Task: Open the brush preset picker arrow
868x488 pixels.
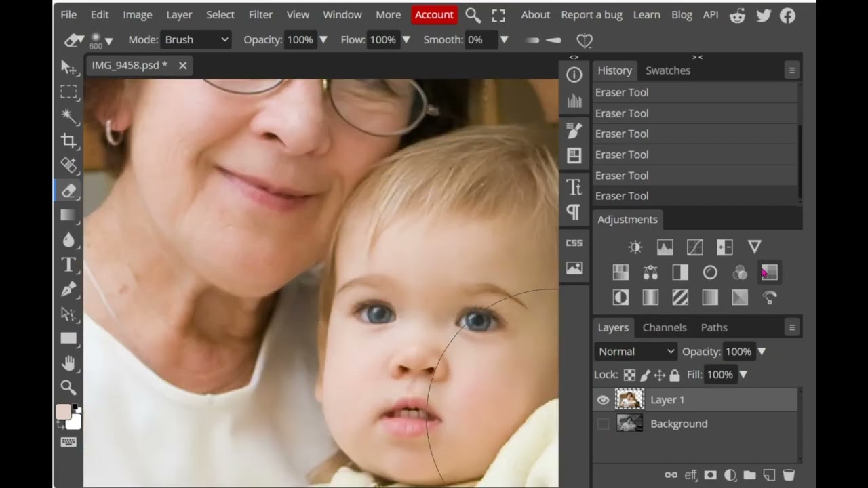Action: pos(108,41)
